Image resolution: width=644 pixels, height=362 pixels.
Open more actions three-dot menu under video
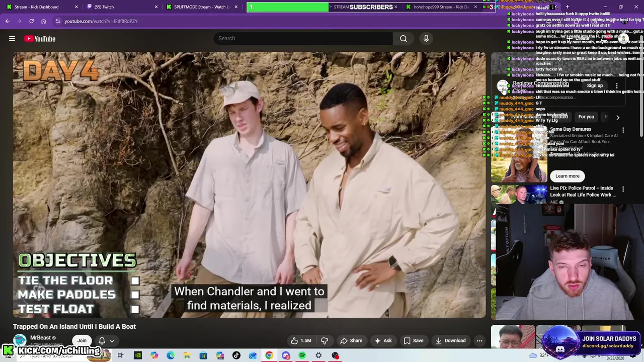click(x=479, y=340)
